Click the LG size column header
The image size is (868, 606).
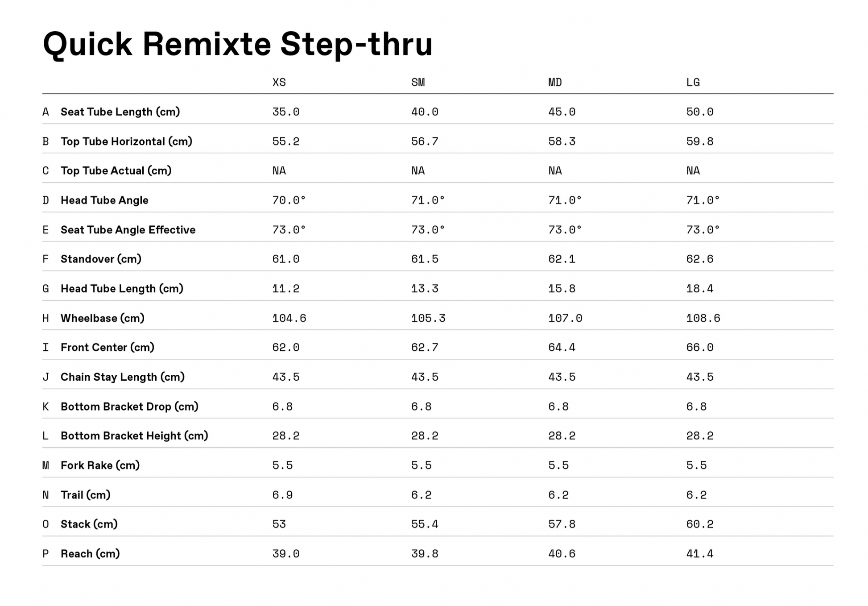(693, 83)
